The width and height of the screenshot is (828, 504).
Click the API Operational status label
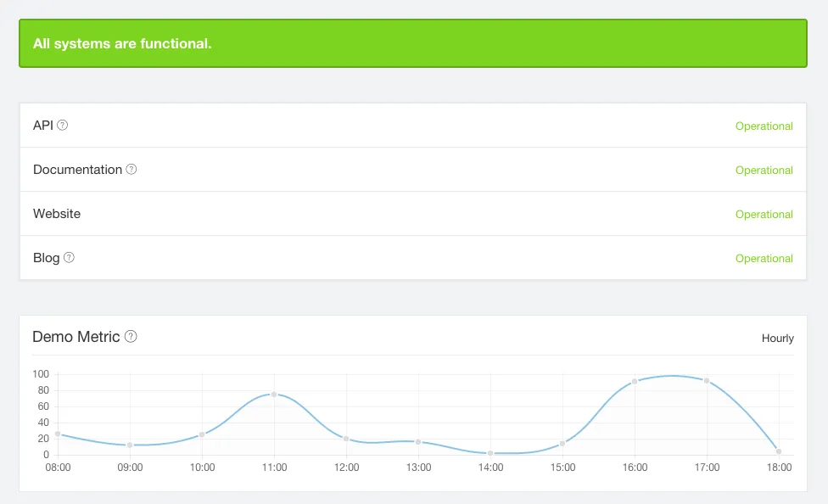click(x=764, y=126)
